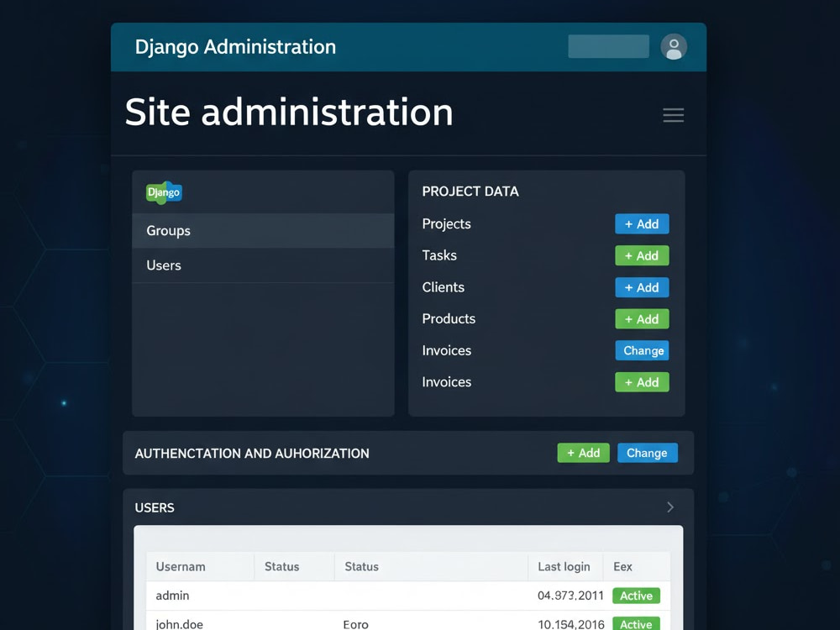Add a new Client
This screenshot has width=840, height=630.
642,287
